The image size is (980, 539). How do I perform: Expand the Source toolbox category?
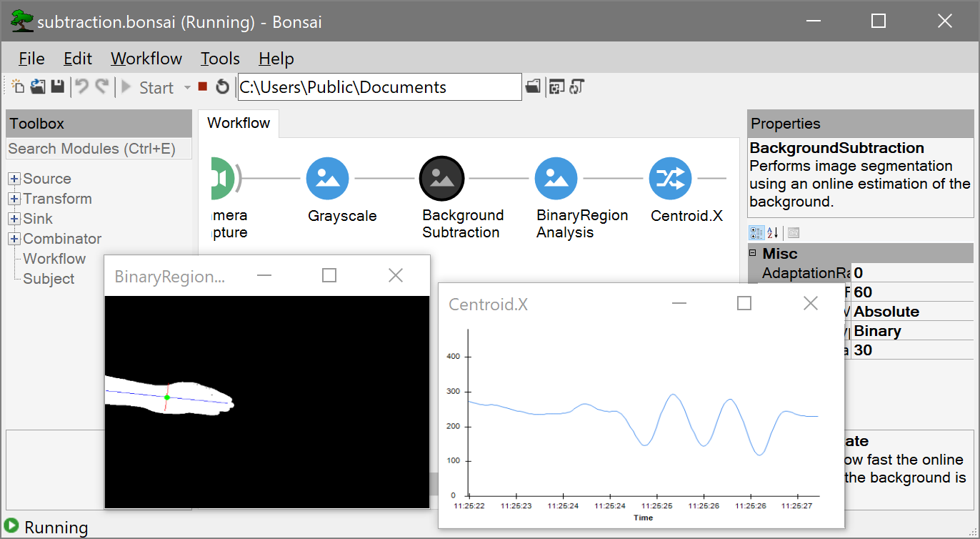point(14,179)
